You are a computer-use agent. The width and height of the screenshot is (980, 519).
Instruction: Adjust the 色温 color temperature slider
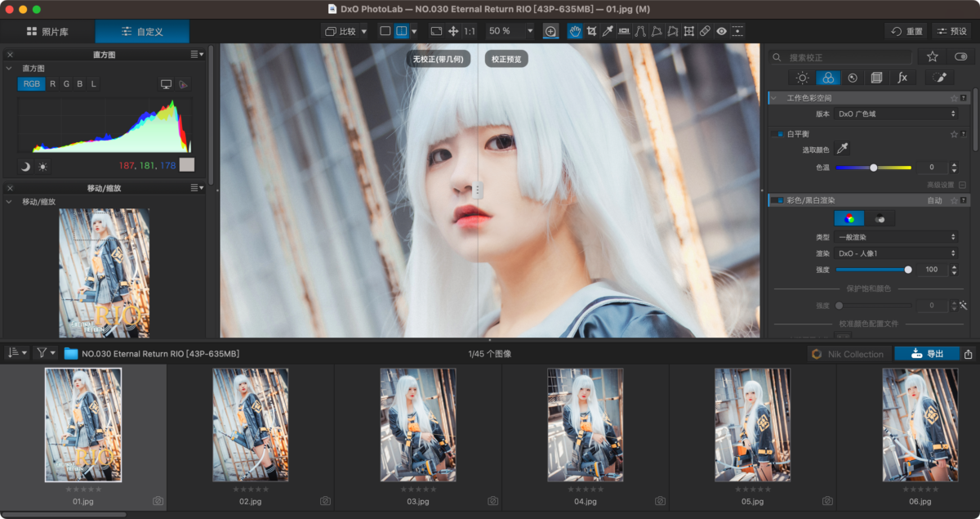coord(873,168)
